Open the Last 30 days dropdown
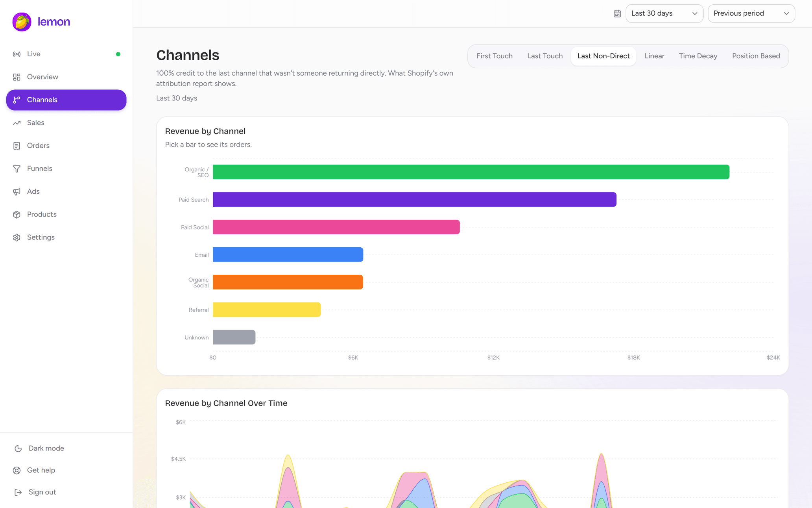The width and height of the screenshot is (812, 508). (664, 13)
